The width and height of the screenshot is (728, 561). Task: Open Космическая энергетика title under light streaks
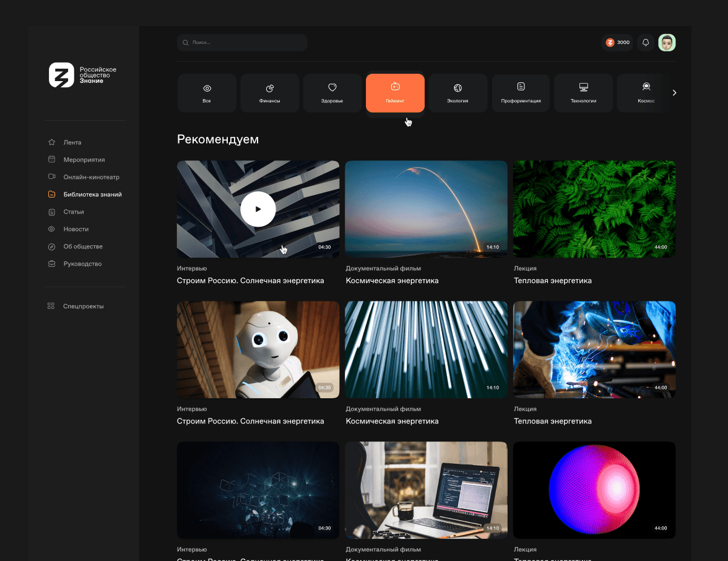tap(392, 421)
